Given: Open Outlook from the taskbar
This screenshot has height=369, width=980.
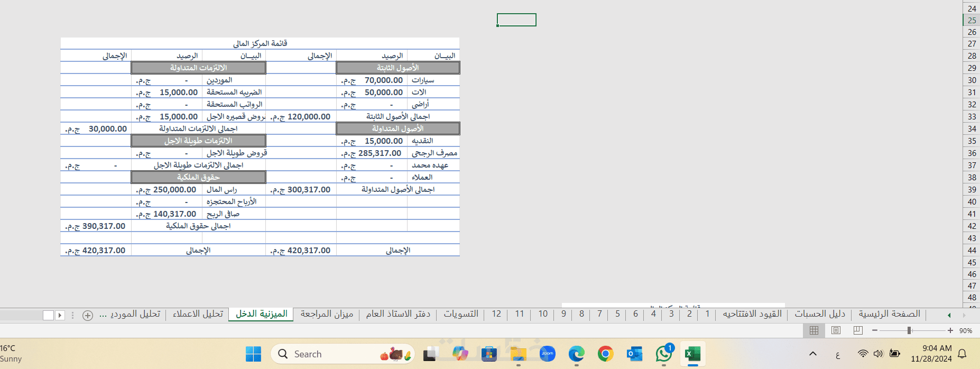Looking at the screenshot, I should (635, 354).
